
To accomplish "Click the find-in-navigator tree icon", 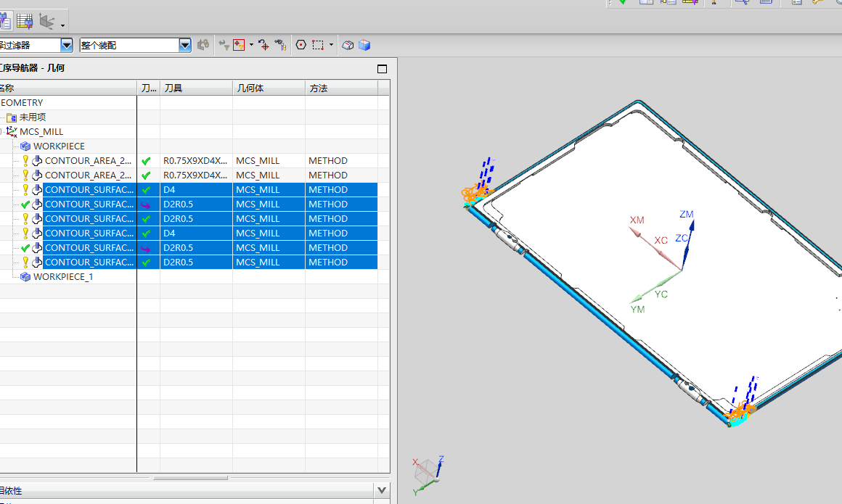I will [x=280, y=45].
